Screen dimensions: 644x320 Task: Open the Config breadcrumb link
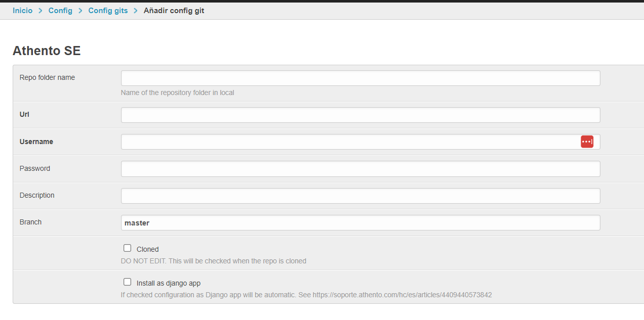coord(60,11)
